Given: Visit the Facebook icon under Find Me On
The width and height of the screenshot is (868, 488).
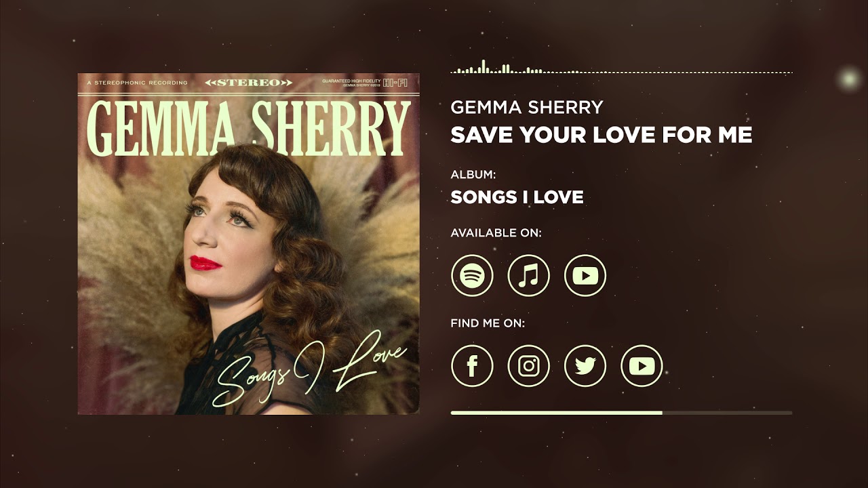Looking at the screenshot, I should click(472, 366).
